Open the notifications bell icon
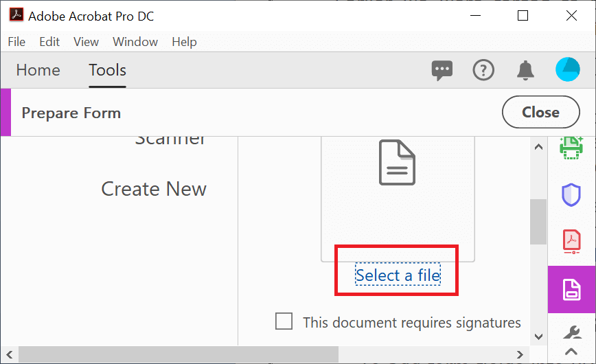The image size is (596, 364). click(x=525, y=70)
